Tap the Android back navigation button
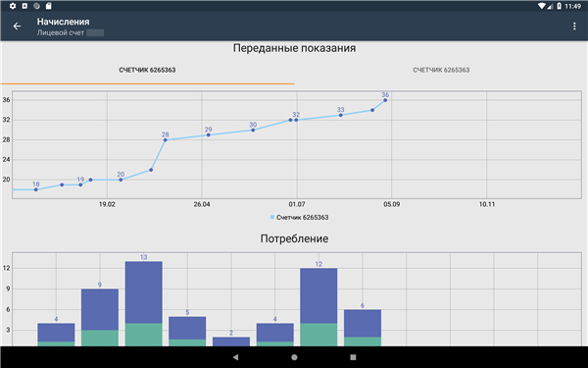Screen dimensions: 588x368 click(x=235, y=357)
